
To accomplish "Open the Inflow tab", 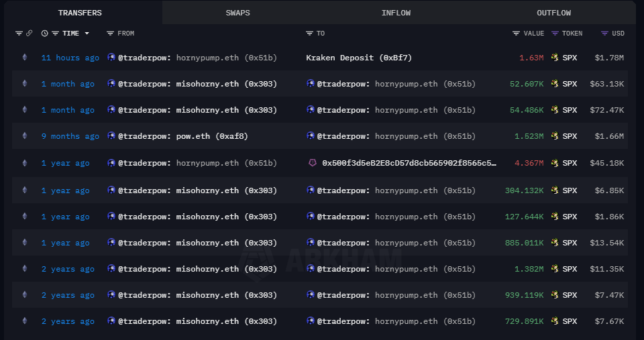I will click(x=396, y=13).
